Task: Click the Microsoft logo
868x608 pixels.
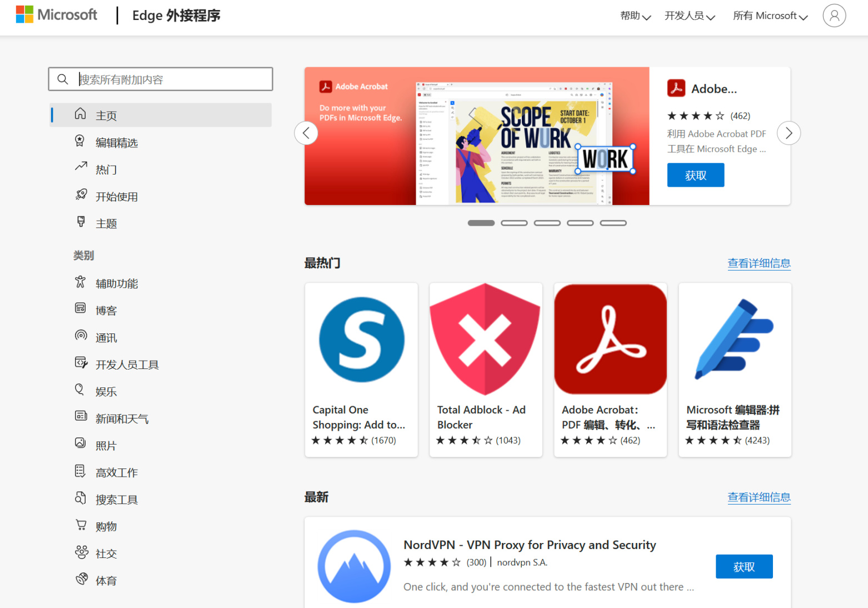Action: [56, 15]
